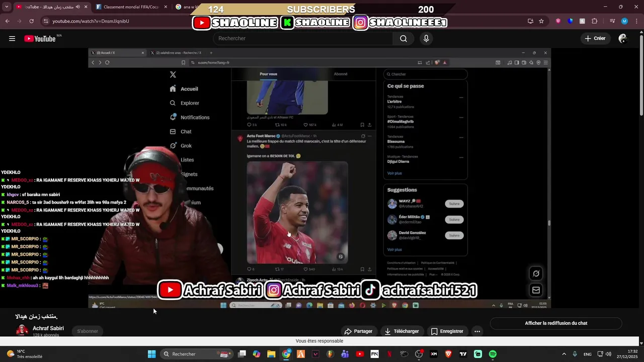Open the blue shield extension
Screen dimensions: 644x362
click(570, 21)
